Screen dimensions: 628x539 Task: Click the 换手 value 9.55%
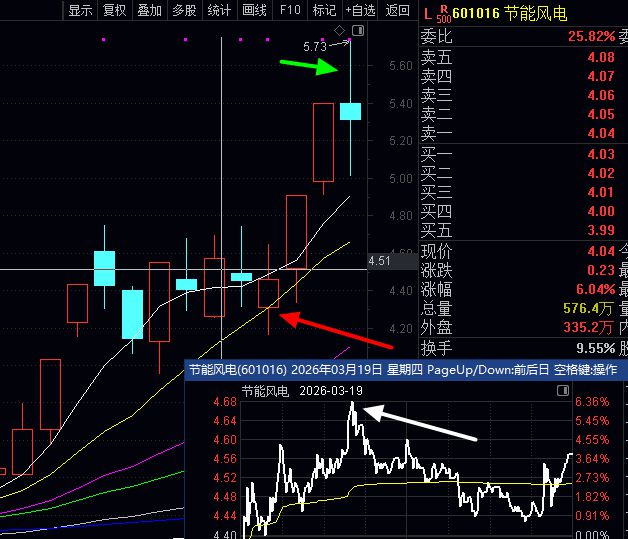[x=596, y=348]
